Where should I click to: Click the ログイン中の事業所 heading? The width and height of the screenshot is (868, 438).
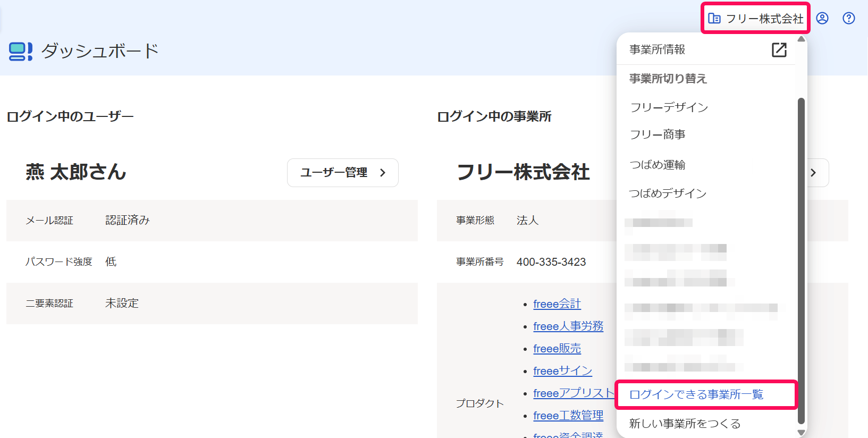(494, 116)
